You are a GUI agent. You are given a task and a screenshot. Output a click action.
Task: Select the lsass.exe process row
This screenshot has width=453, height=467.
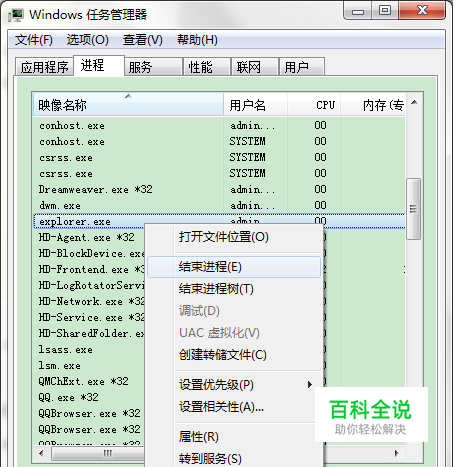[x=89, y=350]
